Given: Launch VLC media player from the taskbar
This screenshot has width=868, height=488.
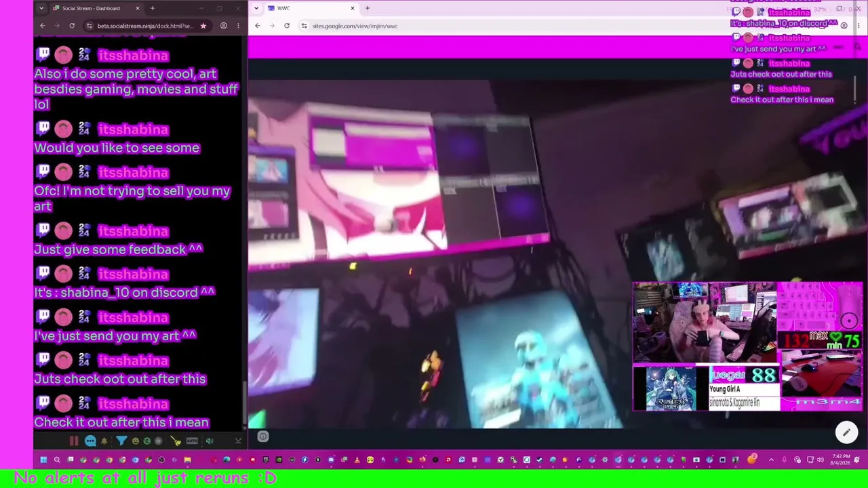Looking at the screenshot, I should [x=357, y=460].
